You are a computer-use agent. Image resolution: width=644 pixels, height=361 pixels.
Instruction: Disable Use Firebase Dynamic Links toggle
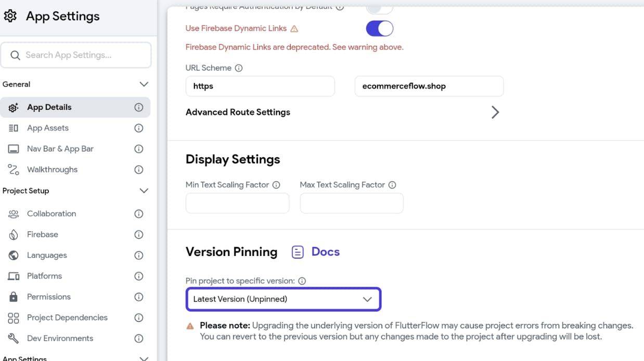coord(380,29)
